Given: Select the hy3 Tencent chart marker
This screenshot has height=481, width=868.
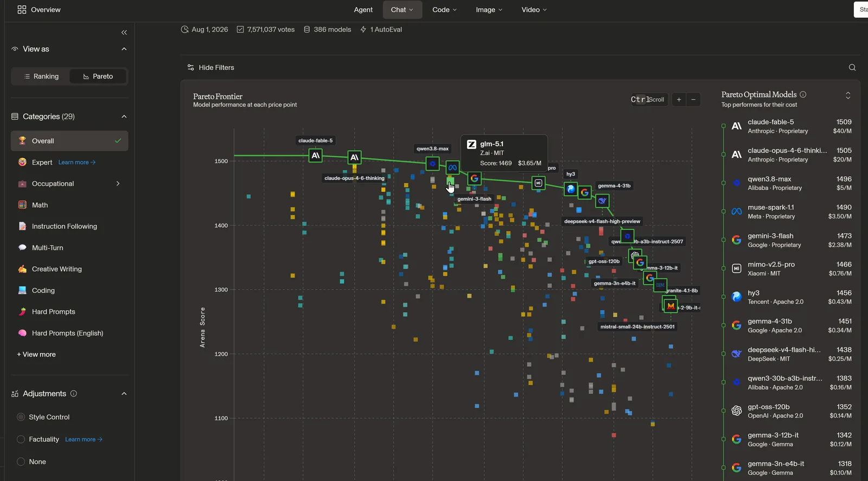Looking at the screenshot, I should point(571,189).
